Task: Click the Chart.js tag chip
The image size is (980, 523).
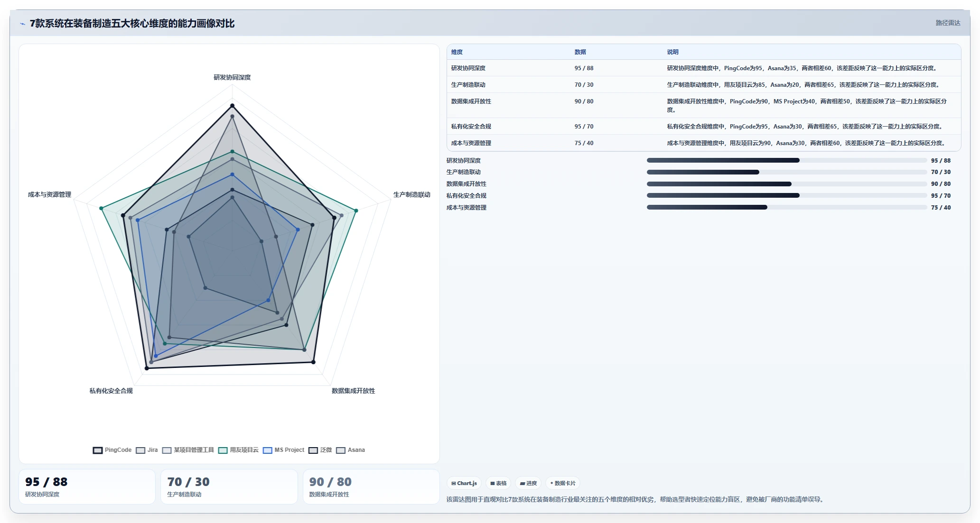Action: 464,483
